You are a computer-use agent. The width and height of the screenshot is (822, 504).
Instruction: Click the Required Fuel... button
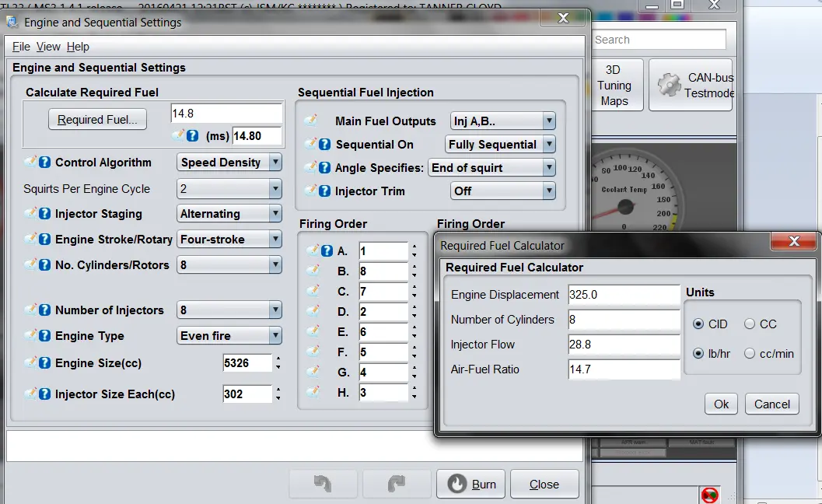[x=97, y=120]
